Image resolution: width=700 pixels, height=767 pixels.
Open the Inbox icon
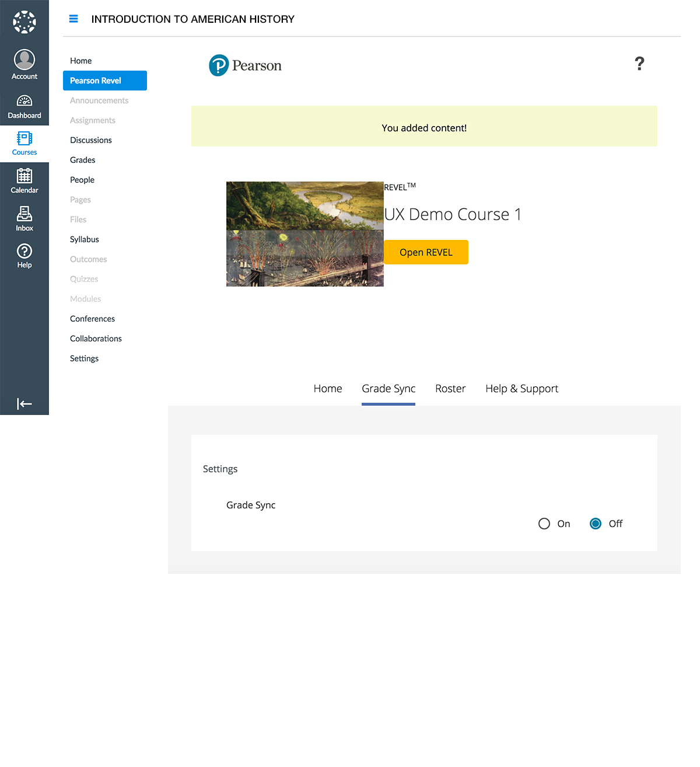[24, 218]
